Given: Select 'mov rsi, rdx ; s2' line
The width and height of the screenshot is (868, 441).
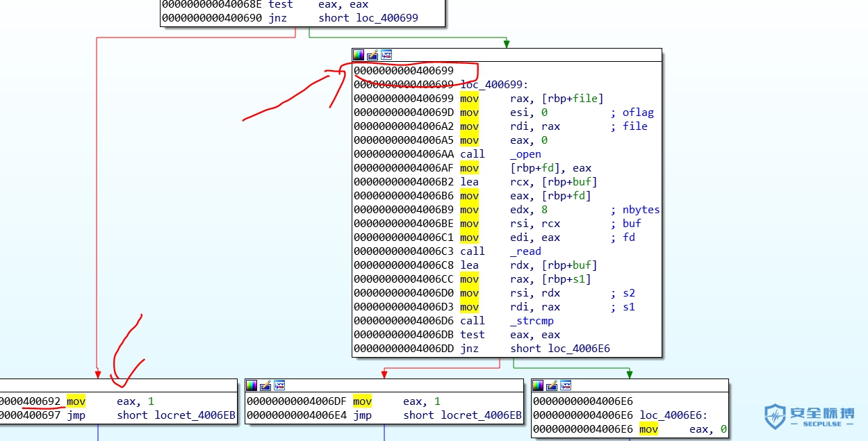Looking at the screenshot, I should tap(494, 293).
